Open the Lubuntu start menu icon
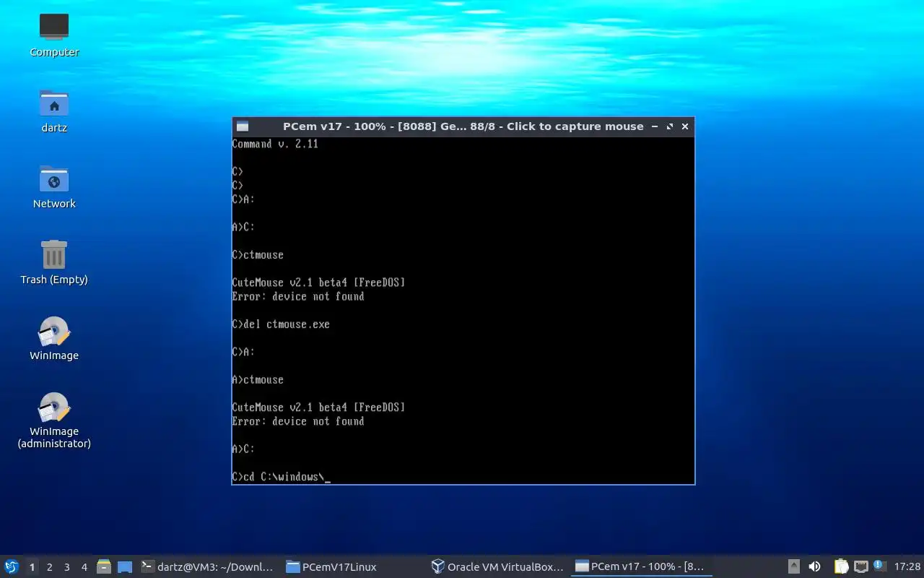924x578 pixels. (12, 566)
